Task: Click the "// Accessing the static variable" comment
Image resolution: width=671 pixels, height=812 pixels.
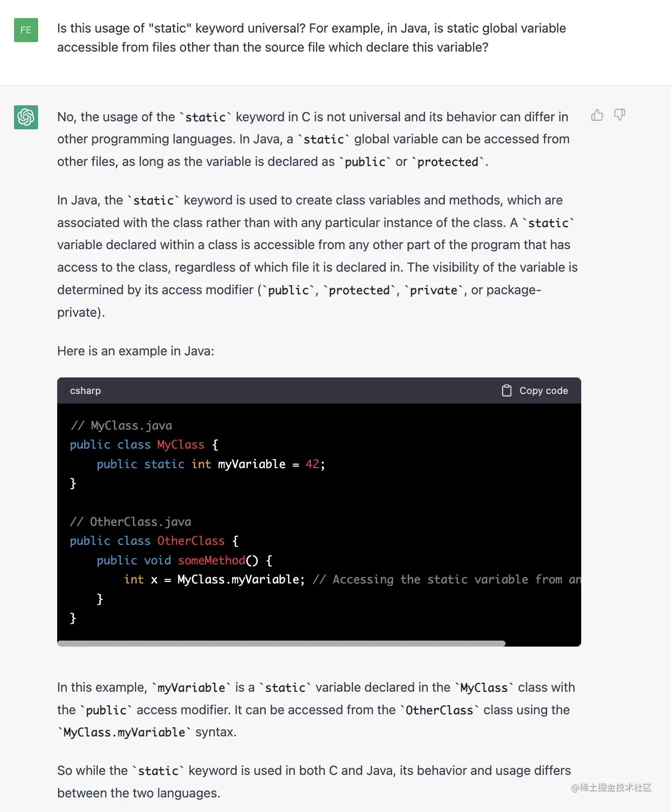Action: coord(446,579)
